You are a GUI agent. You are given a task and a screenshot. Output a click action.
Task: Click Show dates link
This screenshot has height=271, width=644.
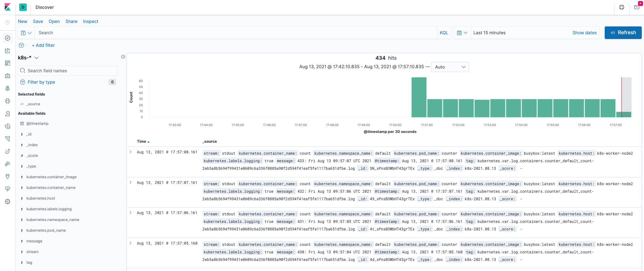coord(585,33)
